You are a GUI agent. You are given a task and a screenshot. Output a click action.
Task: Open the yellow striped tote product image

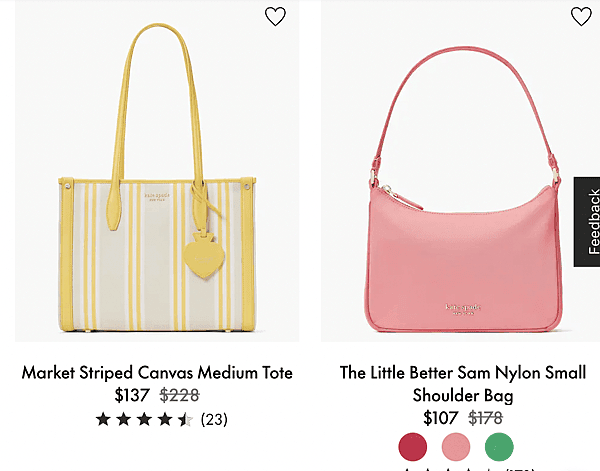coord(157,171)
